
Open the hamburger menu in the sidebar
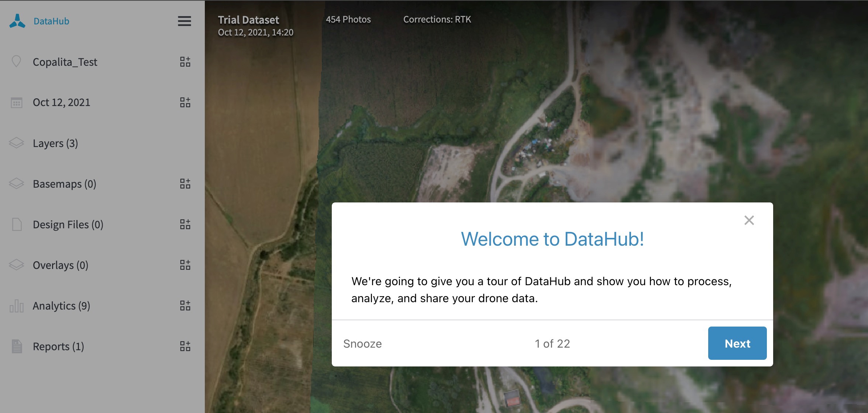point(185,21)
